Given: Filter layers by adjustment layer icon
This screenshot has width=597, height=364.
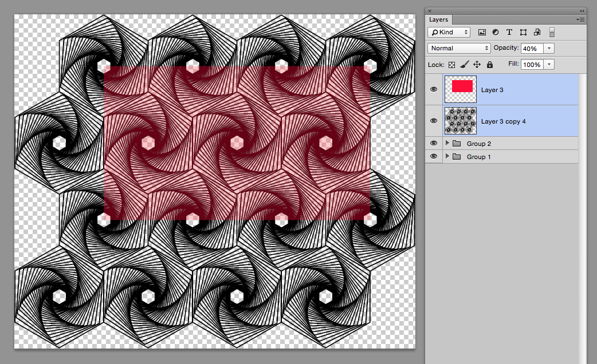Looking at the screenshot, I should click(496, 32).
